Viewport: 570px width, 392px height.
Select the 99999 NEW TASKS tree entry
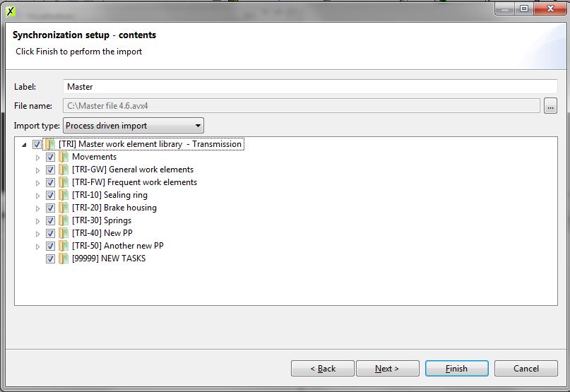tap(108, 259)
